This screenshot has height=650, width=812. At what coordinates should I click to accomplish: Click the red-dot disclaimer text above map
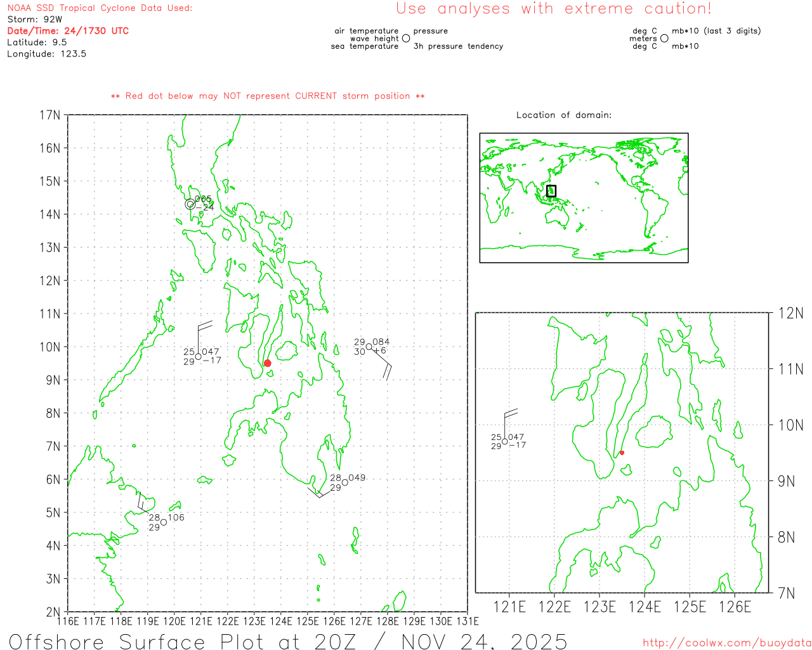pyautogui.click(x=268, y=96)
